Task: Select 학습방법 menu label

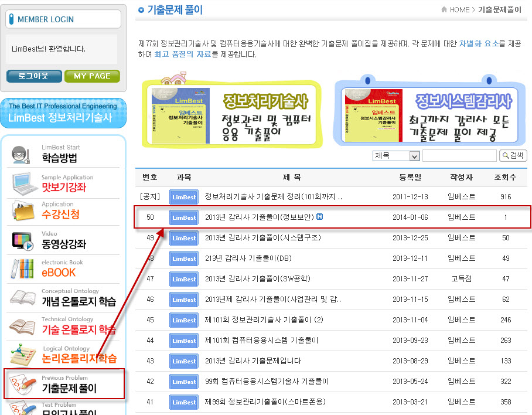Action: 59,158
